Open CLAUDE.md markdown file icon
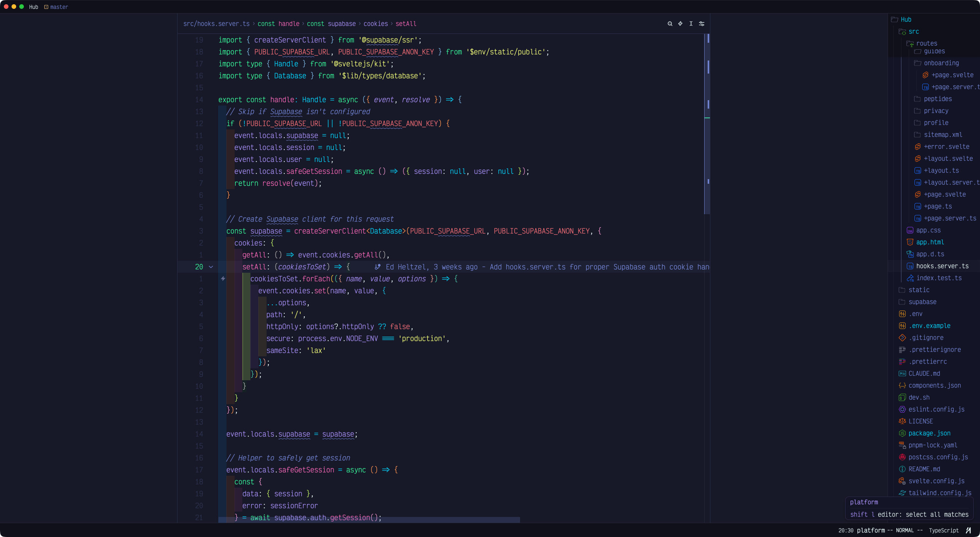The height and width of the screenshot is (537, 980). point(902,374)
